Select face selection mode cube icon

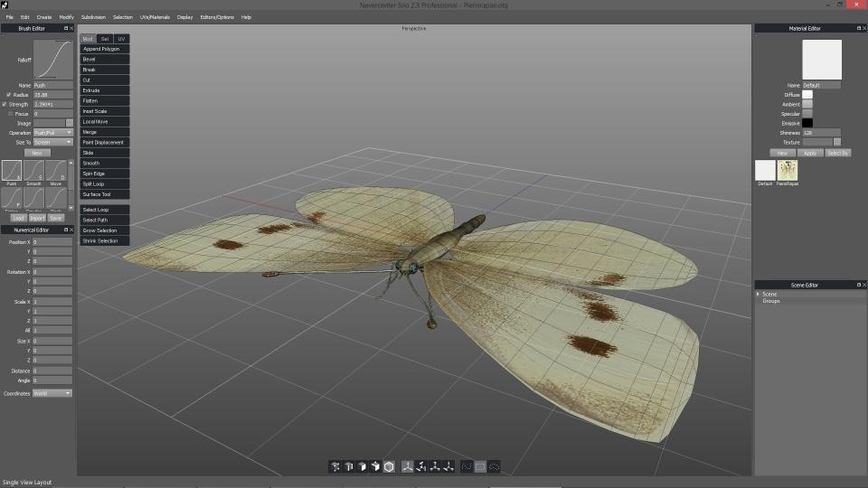click(x=362, y=466)
